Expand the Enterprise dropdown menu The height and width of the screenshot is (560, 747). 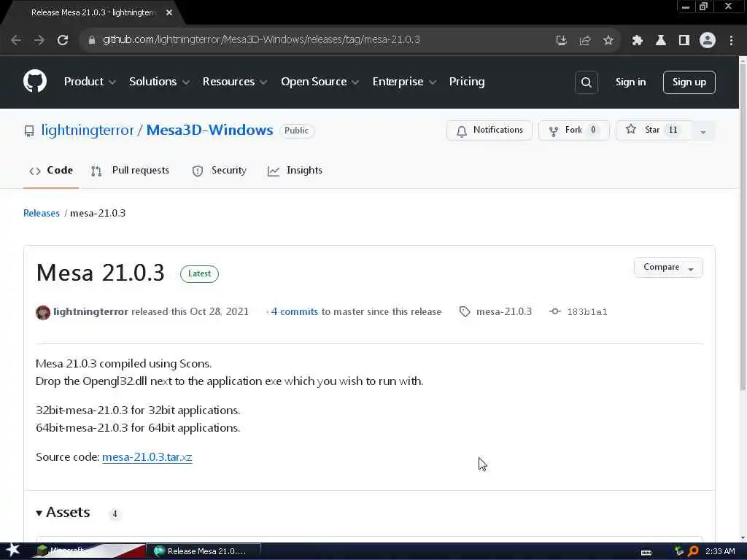click(x=404, y=82)
